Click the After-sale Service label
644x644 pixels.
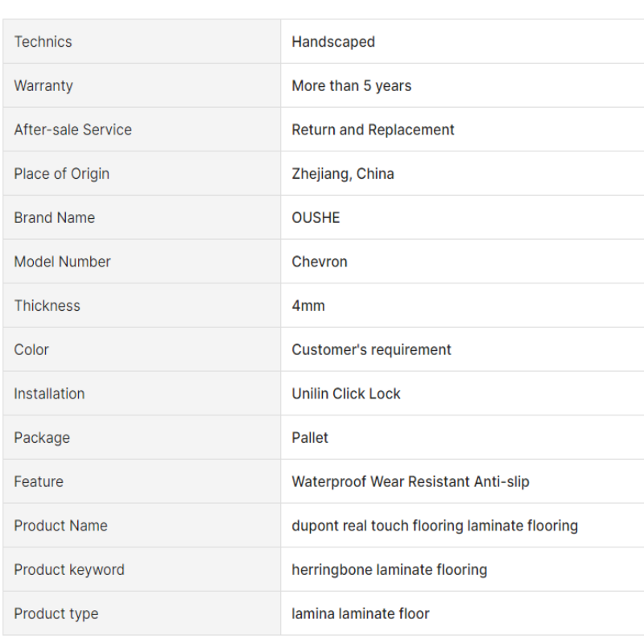pos(72,130)
